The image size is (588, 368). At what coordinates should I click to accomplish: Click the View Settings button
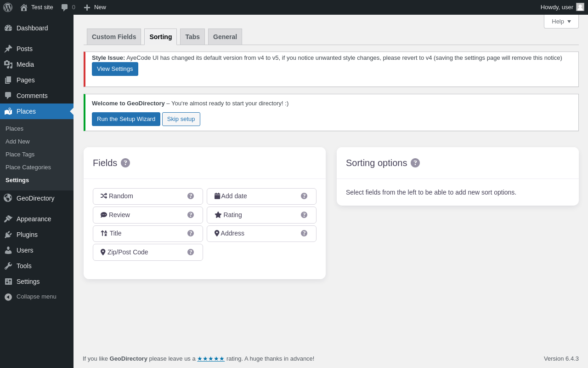click(x=115, y=69)
